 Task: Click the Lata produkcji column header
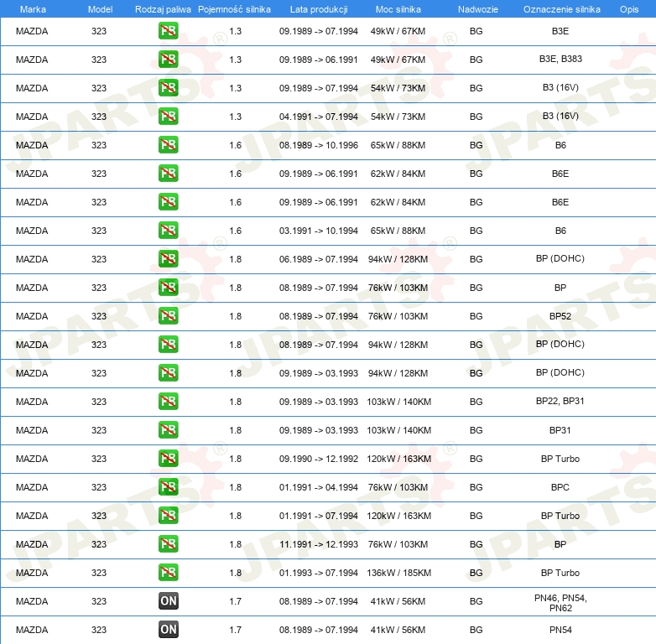point(319,9)
